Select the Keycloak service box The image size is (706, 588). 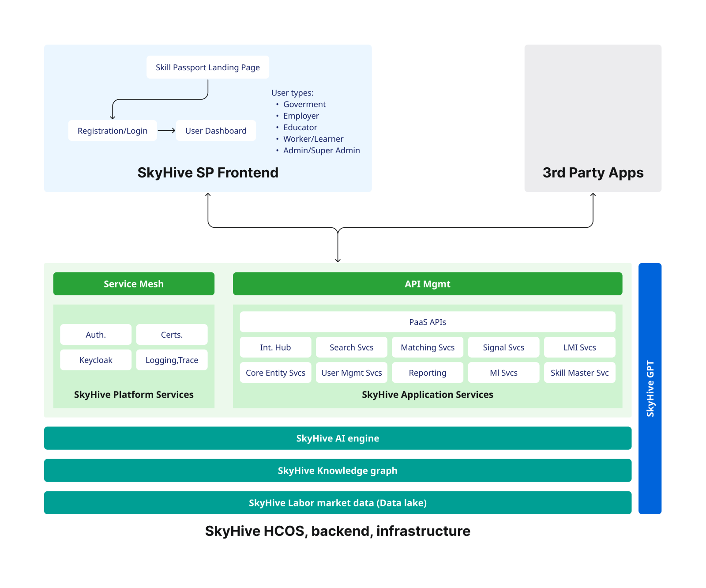[96, 360]
